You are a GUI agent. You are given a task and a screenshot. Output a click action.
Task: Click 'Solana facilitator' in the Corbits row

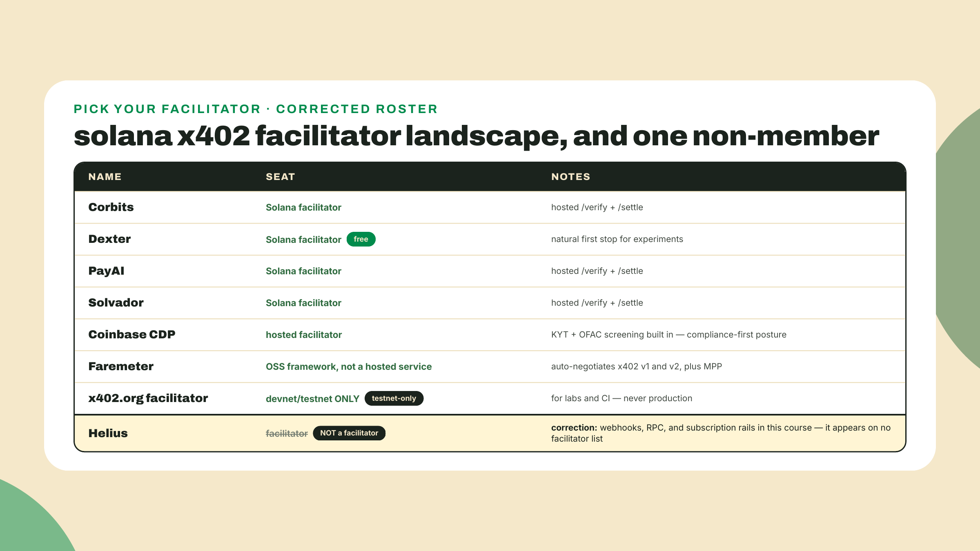303,207
